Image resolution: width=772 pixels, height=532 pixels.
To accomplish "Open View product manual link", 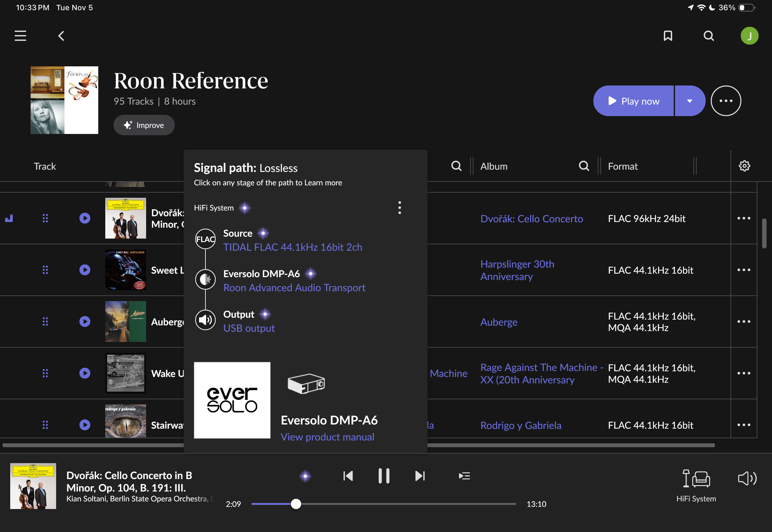I will (327, 437).
